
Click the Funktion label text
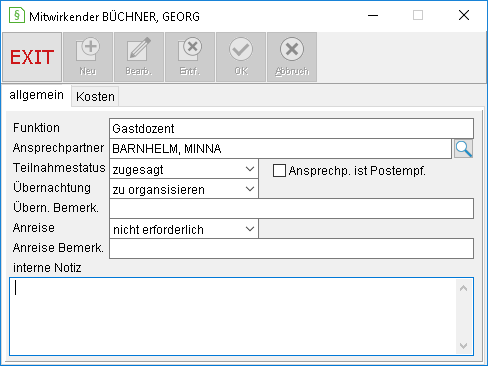click(x=36, y=128)
